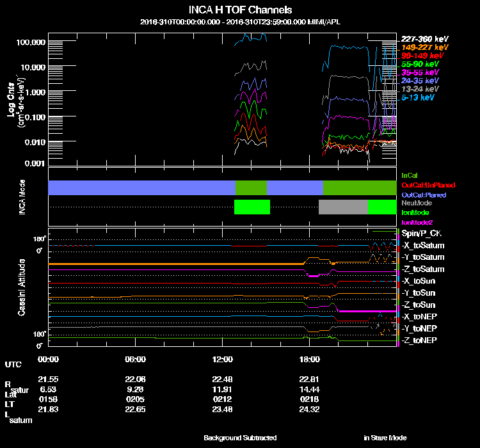Select the InCal mode legend label
This screenshot has height=448, width=480.
410,174
